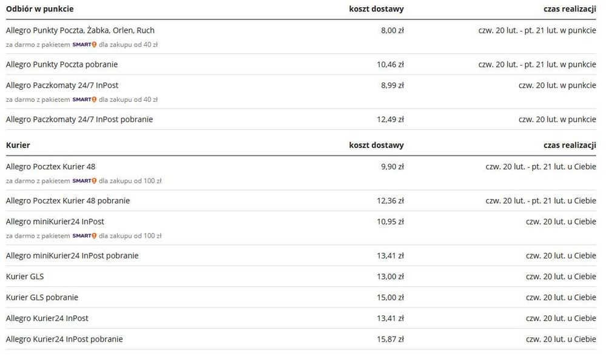The height and width of the screenshot is (364, 606).
Task: Click Allegro Paczkomaty 24/7 InPost name
Action: pyautogui.click(x=62, y=86)
